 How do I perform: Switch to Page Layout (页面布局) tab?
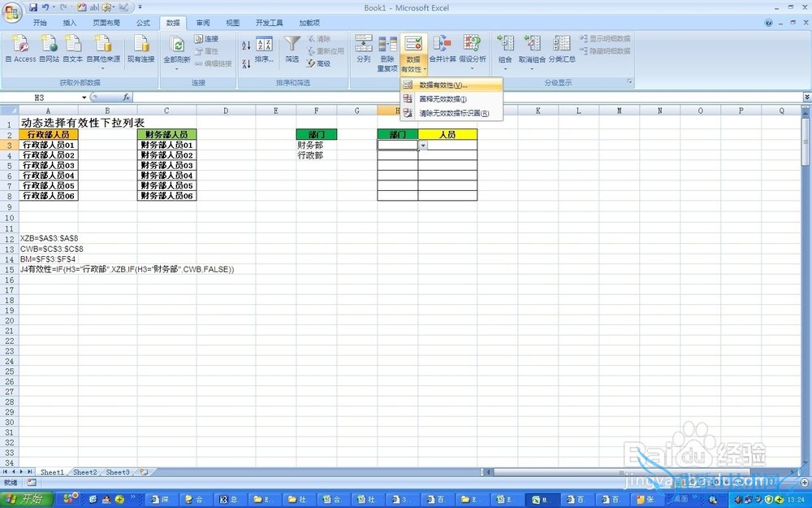[x=106, y=23]
